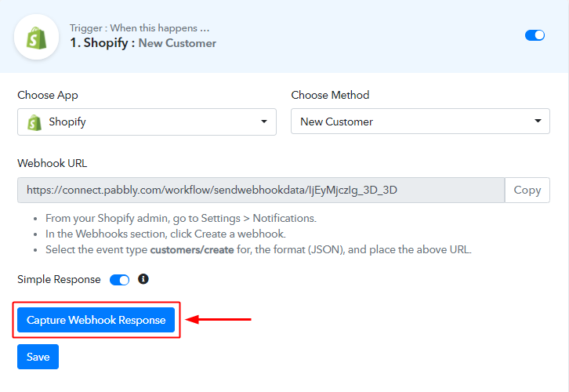
Task: Click the 'Choose Method' label
Action: click(x=330, y=95)
